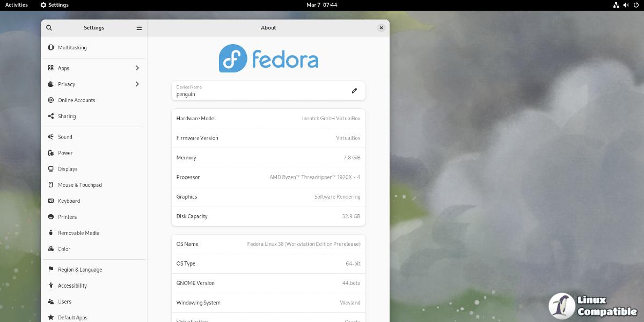
Task: Click the Sharing sidebar item
Action: [x=67, y=116]
